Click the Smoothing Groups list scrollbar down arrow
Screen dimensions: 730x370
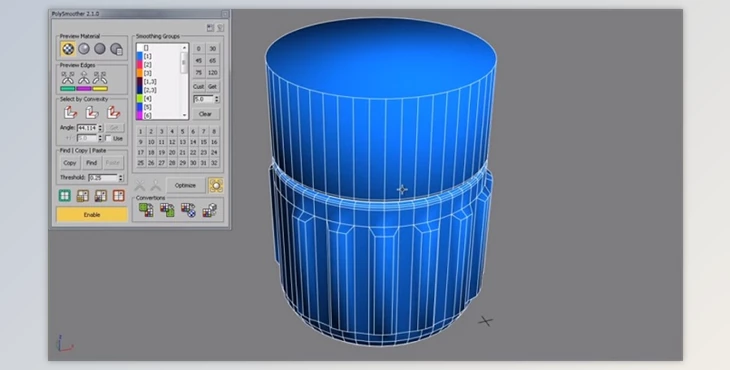[184, 115]
